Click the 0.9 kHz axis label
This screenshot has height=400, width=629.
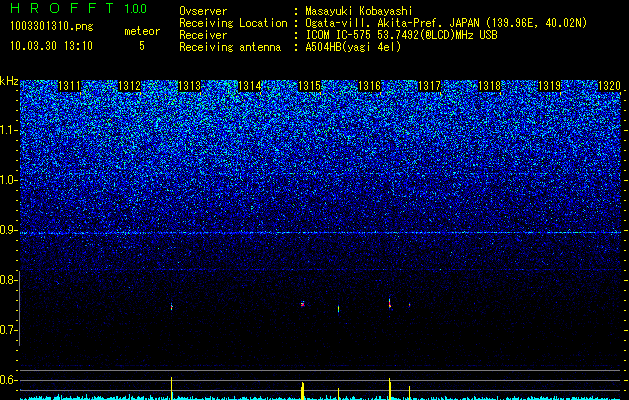(8, 230)
